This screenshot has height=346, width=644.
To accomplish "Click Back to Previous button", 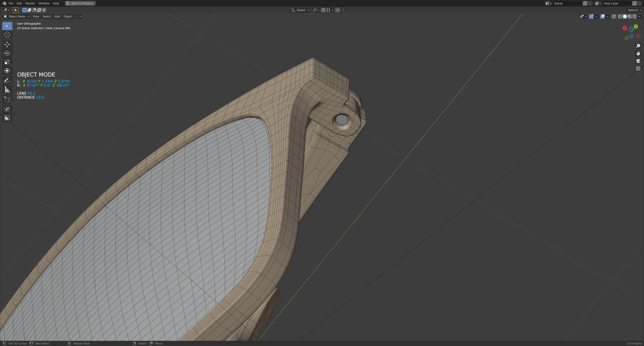I will (x=80, y=3).
